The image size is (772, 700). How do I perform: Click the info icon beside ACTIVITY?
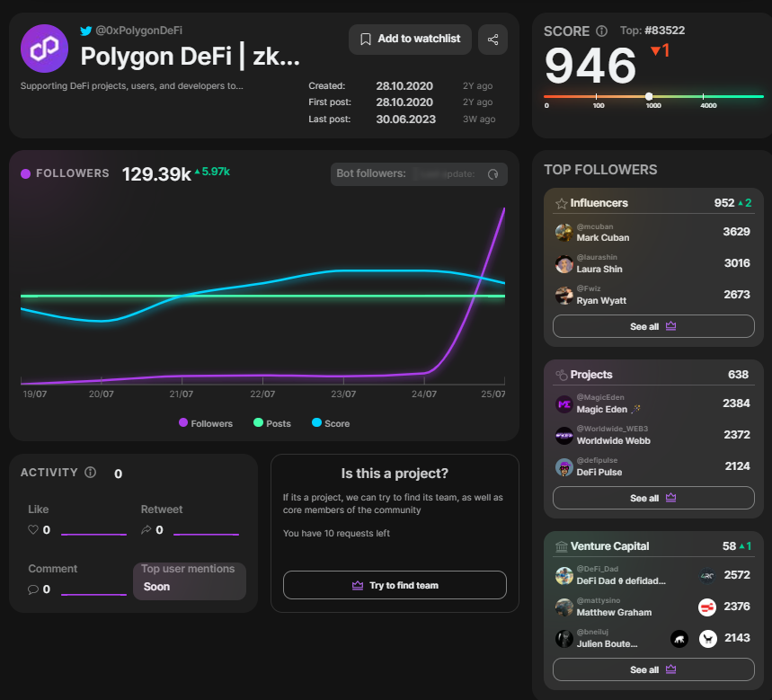click(x=90, y=472)
